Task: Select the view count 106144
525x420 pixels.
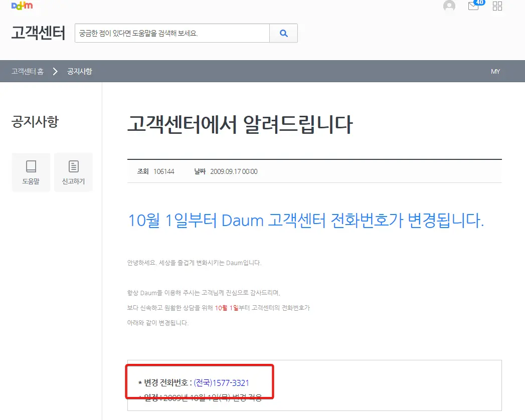Action: [164, 171]
